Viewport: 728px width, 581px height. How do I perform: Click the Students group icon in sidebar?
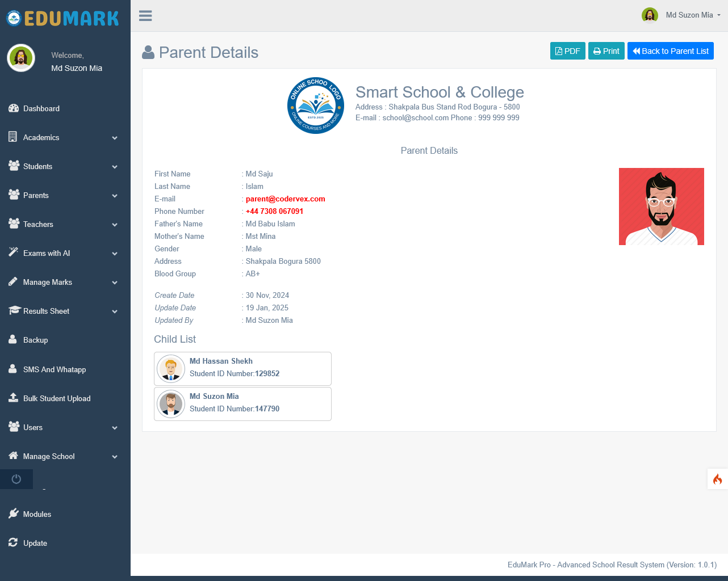[12, 166]
